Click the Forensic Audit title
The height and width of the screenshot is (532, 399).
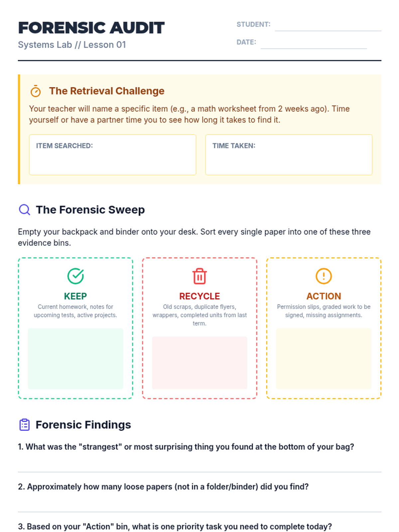(91, 28)
